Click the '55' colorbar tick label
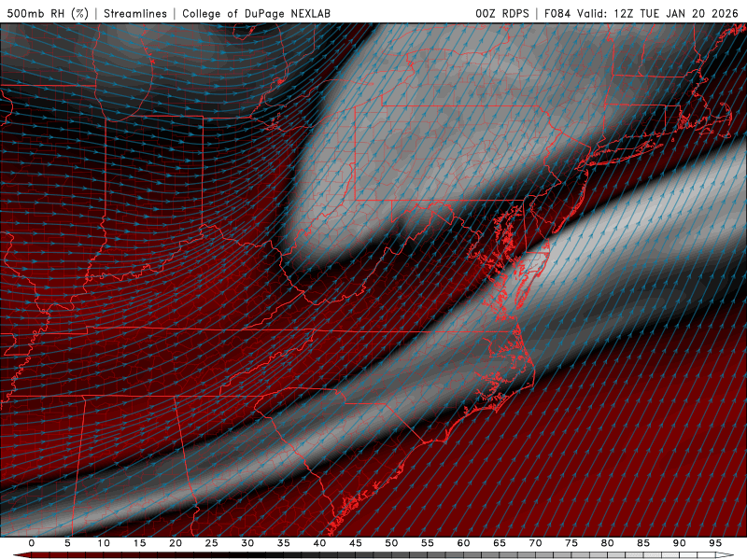This screenshot has width=747, height=560. (x=427, y=543)
